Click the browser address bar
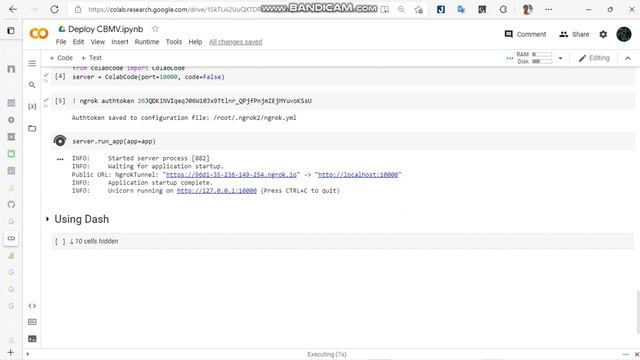The image size is (640, 360). pyautogui.click(x=173, y=9)
